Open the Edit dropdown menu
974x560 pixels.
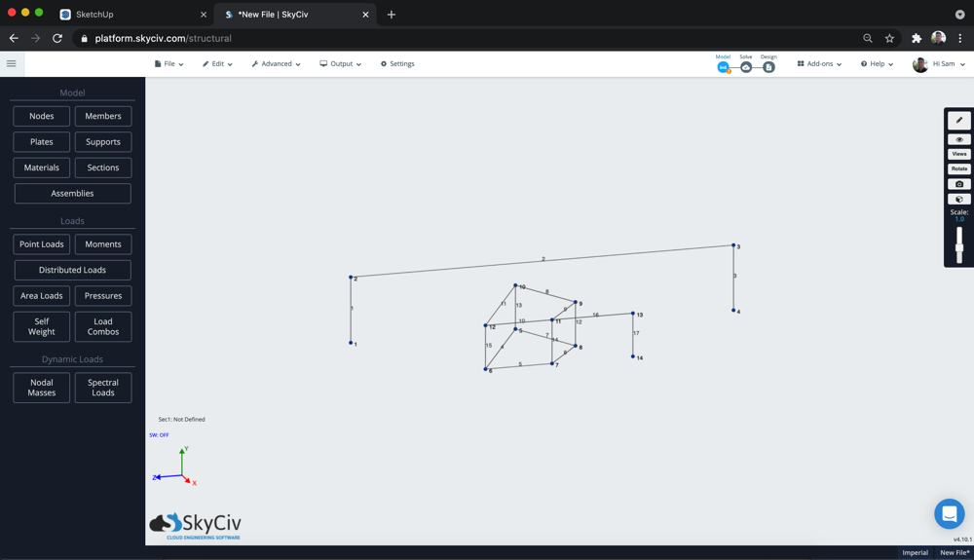point(217,64)
